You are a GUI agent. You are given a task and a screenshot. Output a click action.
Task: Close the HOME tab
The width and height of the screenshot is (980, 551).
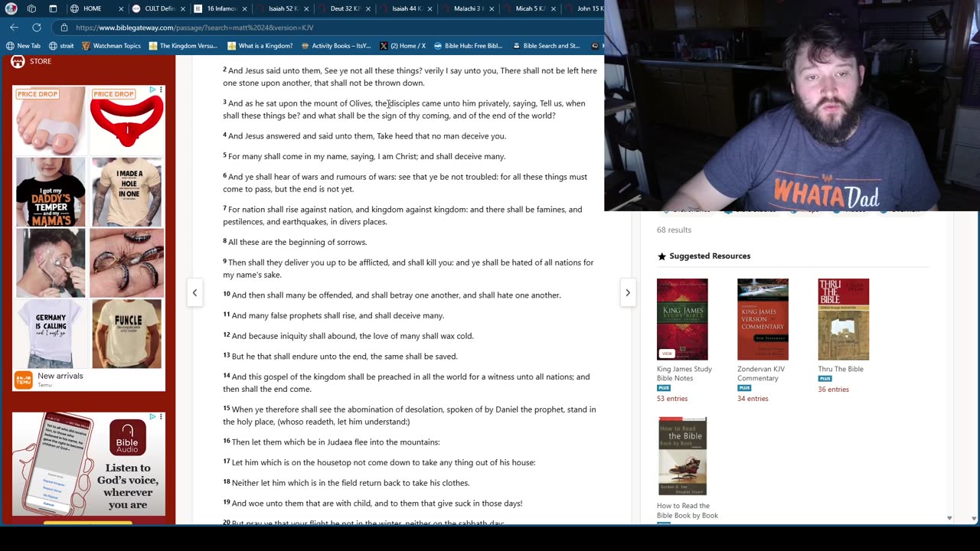(121, 9)
